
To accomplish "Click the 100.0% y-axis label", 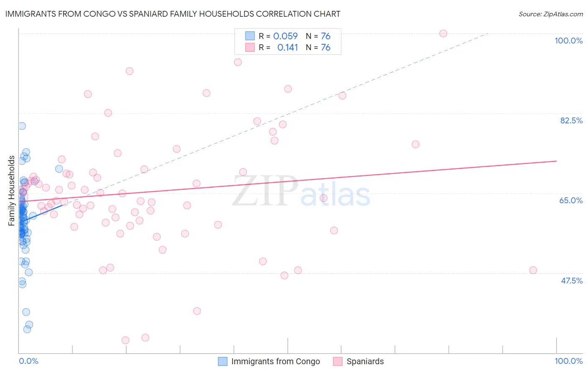I will (568, 41).
